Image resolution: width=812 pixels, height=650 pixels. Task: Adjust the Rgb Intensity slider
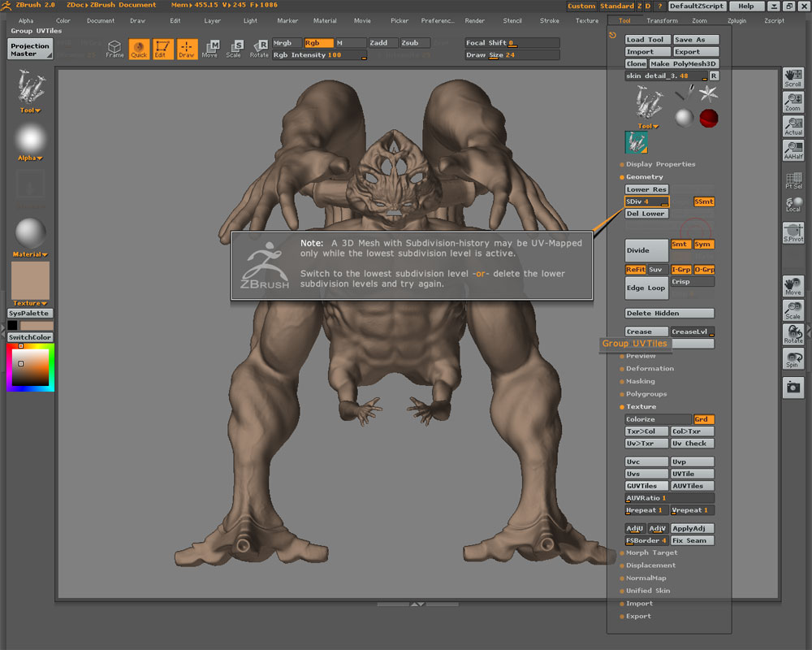(x=318, y=55)
